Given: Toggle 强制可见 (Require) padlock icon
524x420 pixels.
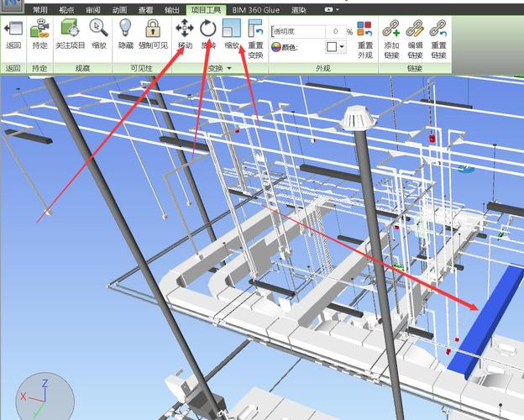Looking at the screenshot, I should pyautogui.click(x=153, y=29).
